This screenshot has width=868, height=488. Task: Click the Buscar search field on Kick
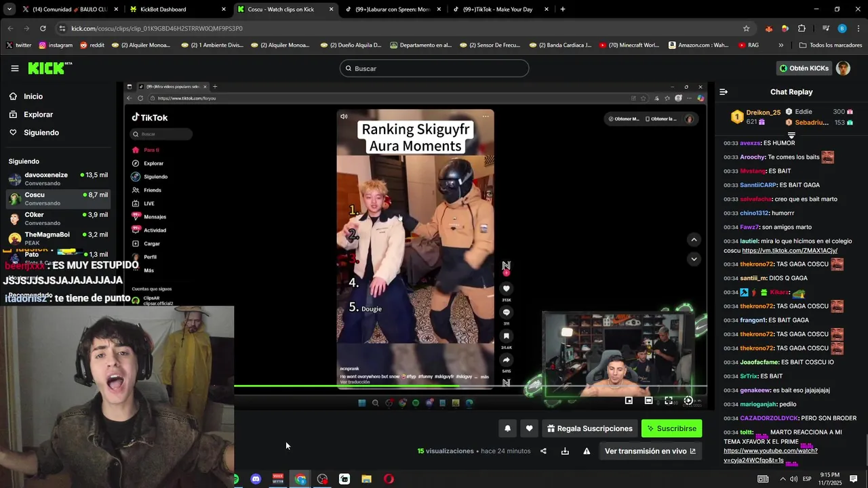pos(434,68)
